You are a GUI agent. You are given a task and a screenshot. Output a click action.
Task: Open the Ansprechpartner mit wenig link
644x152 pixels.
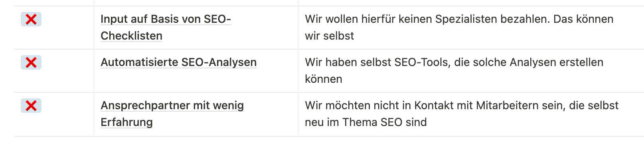(x=172, y=106)
